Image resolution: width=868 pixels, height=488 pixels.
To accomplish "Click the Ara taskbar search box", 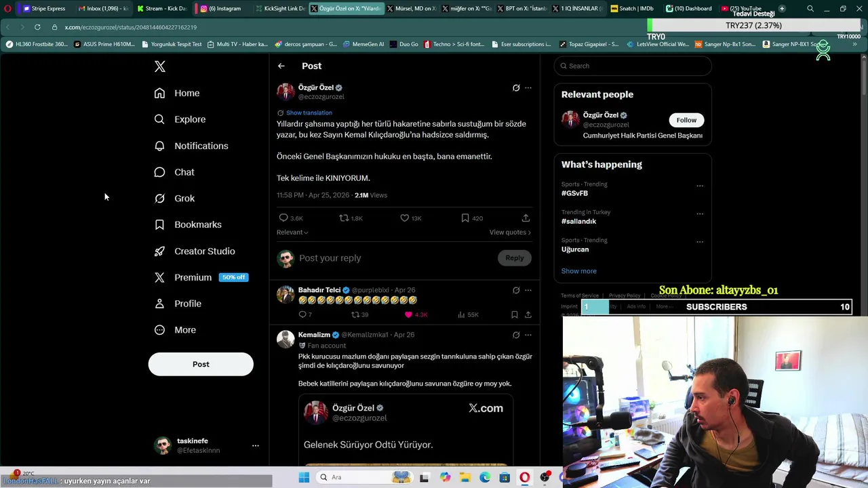I will (x=365, y=477).
